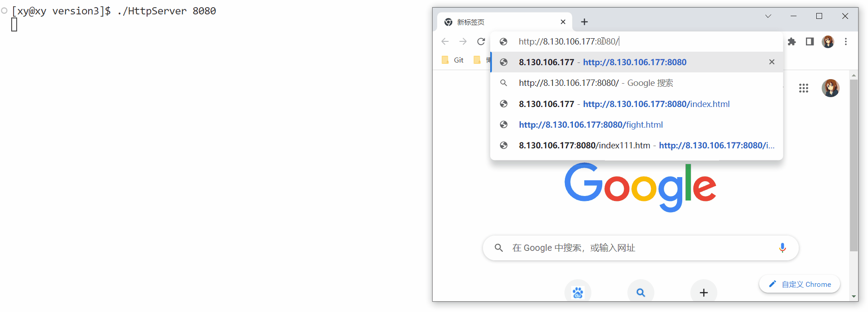This screenshot has height=312, width=868.
Task: Maximize the Chrome window
Action: [819, 16]
